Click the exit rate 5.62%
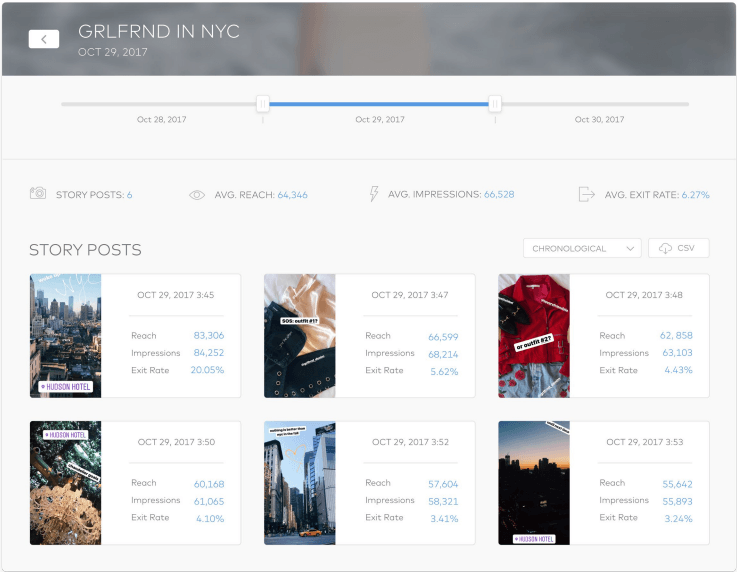This screenshot has height=572, width=737. 444,371
